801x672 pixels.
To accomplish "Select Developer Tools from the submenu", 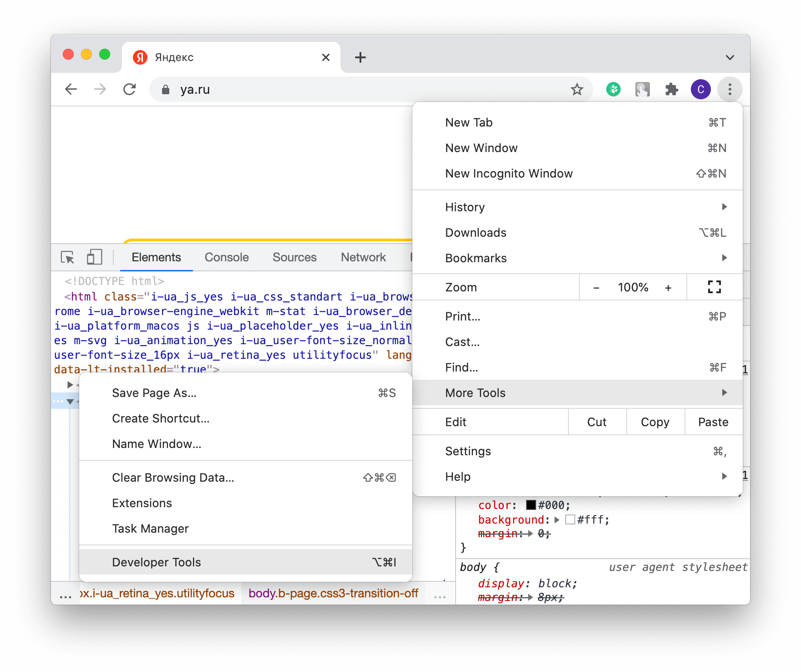I will point(157,562).
